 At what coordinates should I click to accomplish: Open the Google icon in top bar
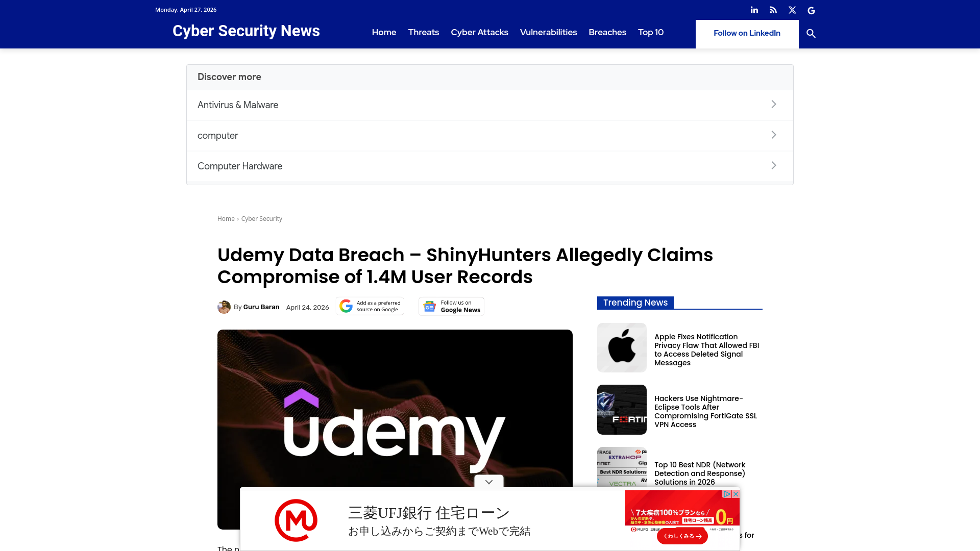811,10
